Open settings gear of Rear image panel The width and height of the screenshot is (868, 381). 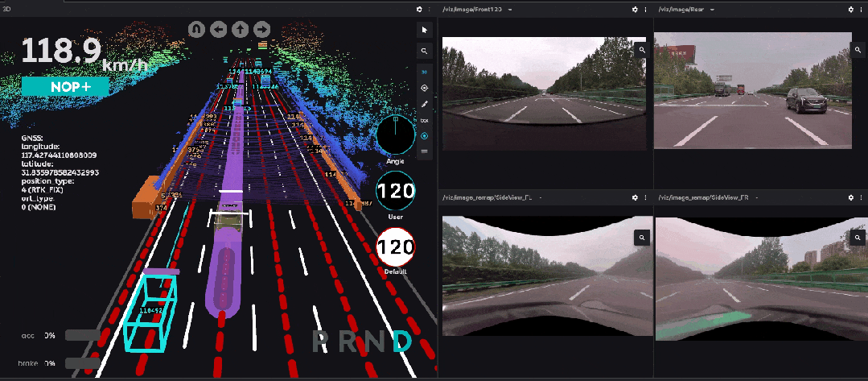pyautogui.click(x=851, y=10)
